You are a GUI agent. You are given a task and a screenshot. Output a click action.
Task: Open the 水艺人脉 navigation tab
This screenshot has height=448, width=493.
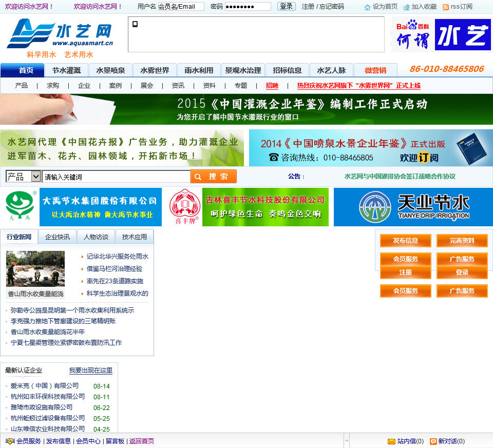pyautogui.click(x=331, y=70)
